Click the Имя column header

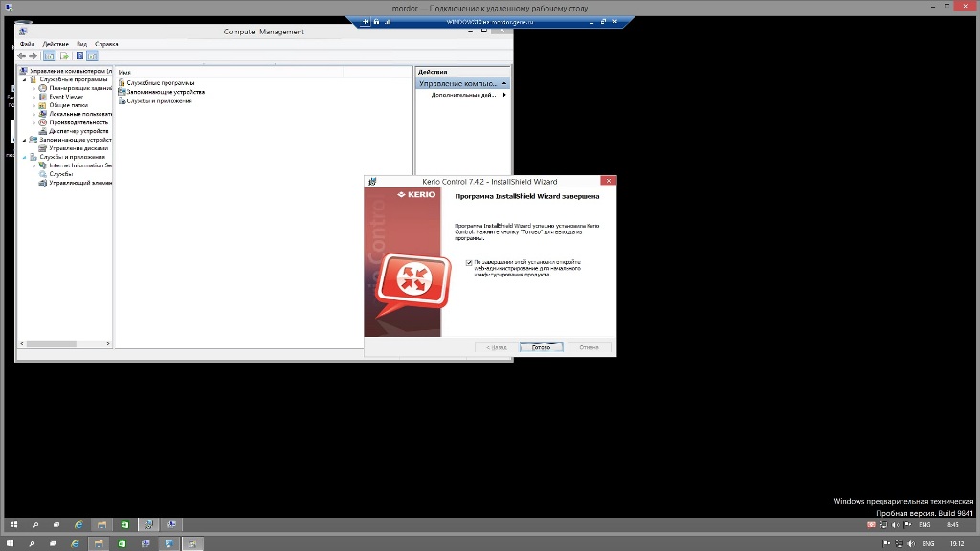coord(124,72)
